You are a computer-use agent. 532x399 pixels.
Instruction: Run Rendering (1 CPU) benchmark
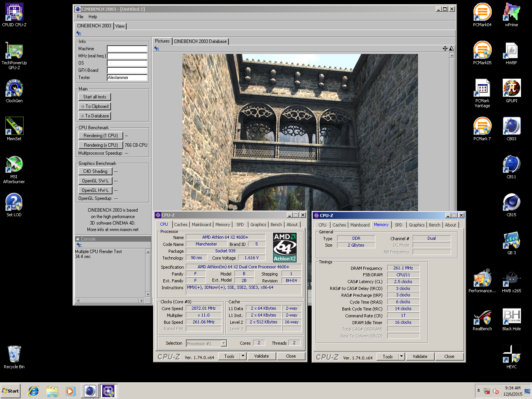tap(101, 136)
